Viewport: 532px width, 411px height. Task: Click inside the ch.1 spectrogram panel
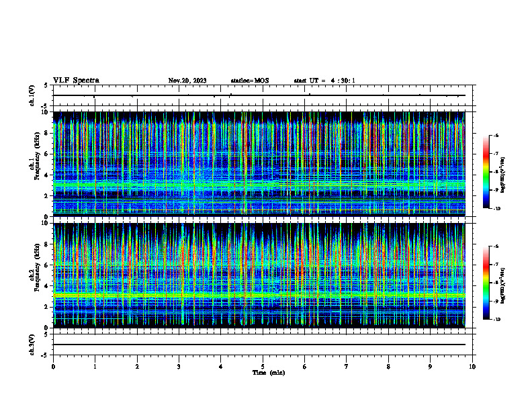point(259,164)
